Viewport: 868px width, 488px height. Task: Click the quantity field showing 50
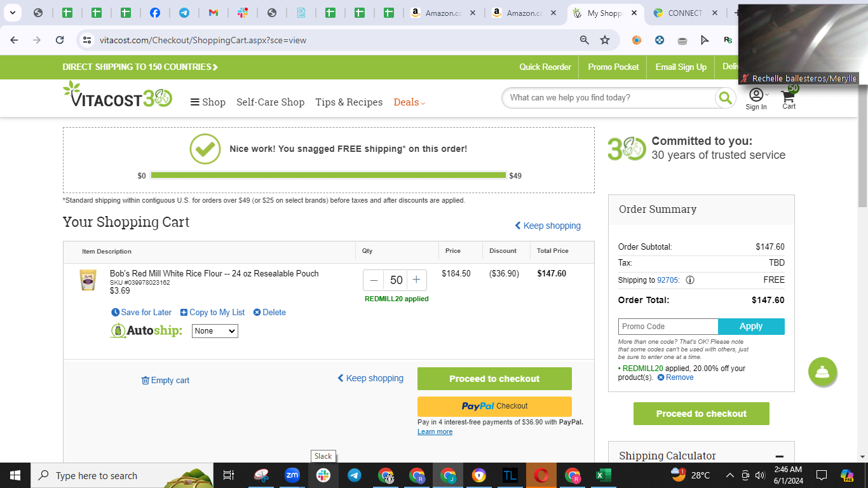395,280
